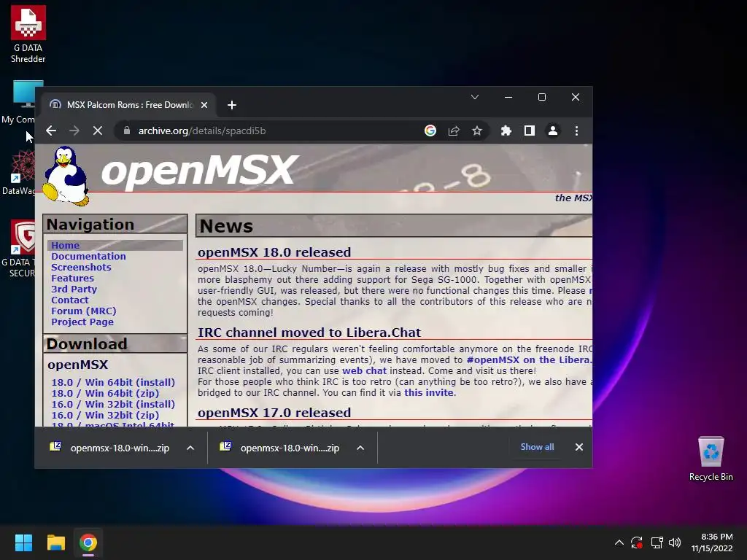747x560 pixels.
Task: Open network settings tray icon
Action: (x=657, y=542)
